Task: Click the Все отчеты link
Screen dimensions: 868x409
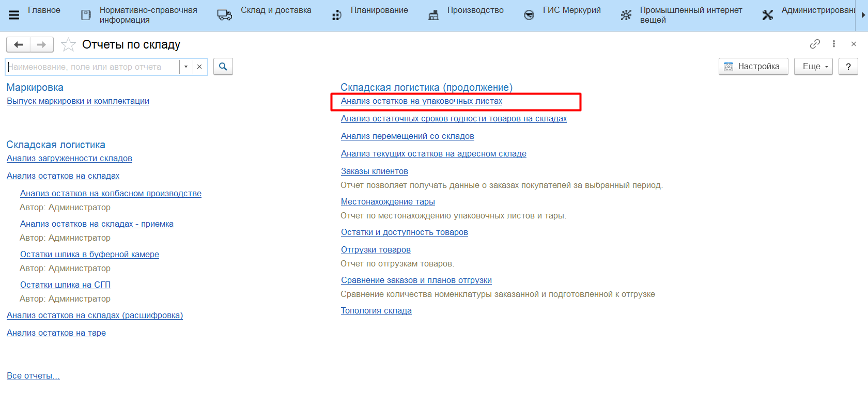Action: pyautogui.click(x=33, y=376)
